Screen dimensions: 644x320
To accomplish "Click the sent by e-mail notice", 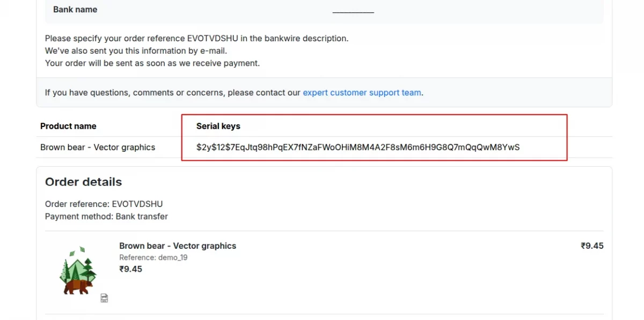I will [x=136, y=51].
